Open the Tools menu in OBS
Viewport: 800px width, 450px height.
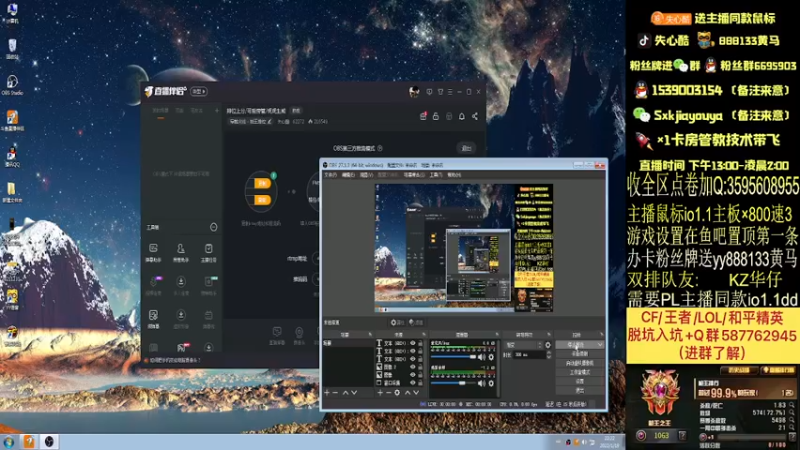pyautogui.click(x=436, y=175)
